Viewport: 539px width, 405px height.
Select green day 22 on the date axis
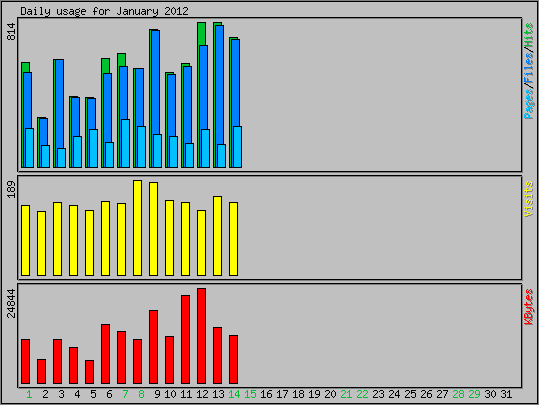pyautogui.click(x=362, y=394)
